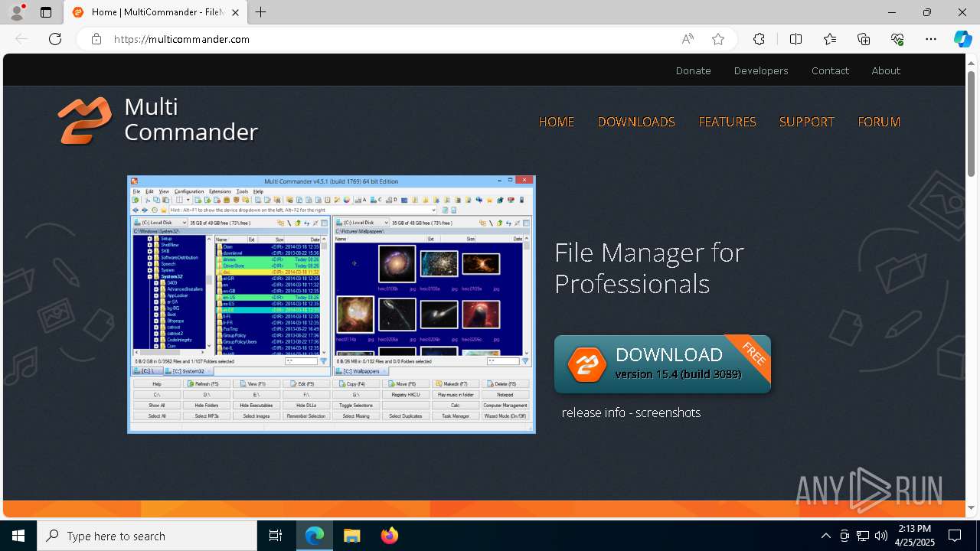Open File Explorer from the taskbar
The width and height of the screenshot is (980, 551).
[x=352, y=536]
